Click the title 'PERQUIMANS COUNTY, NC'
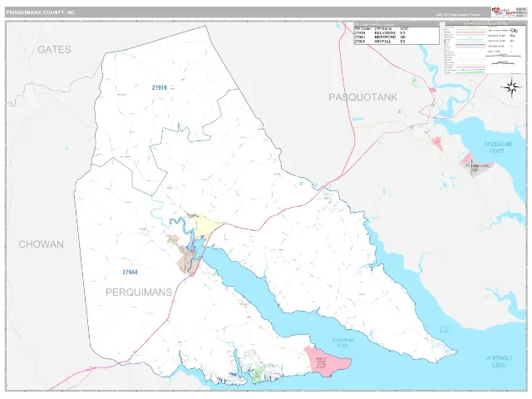 click(x=41, y=12)
